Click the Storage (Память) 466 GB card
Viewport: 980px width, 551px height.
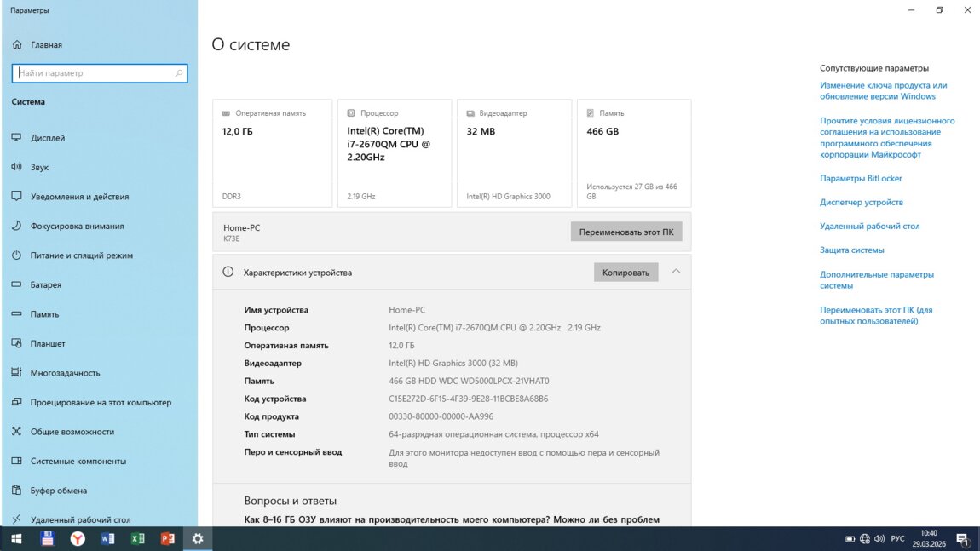634,153
